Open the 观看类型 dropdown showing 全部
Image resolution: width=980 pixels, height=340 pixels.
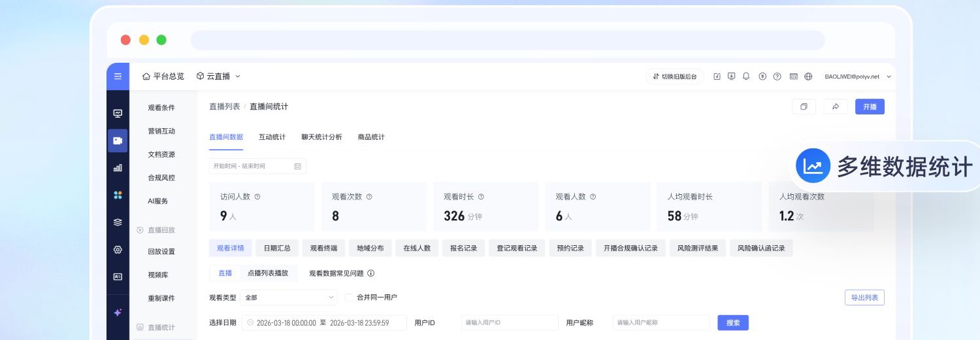pyautogui.click(x=289, y=297)
